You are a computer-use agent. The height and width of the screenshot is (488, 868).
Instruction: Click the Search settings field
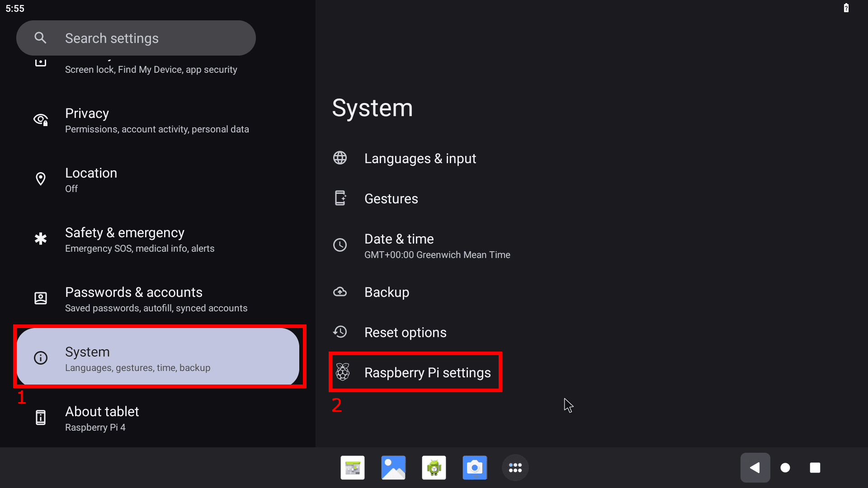(136, 38)
